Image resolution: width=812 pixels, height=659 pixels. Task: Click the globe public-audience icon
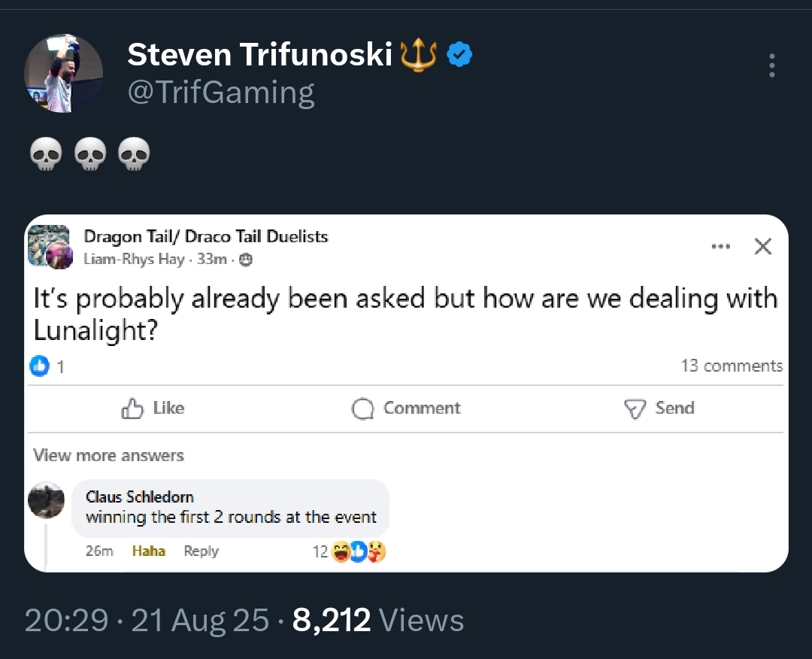[246, 259]
